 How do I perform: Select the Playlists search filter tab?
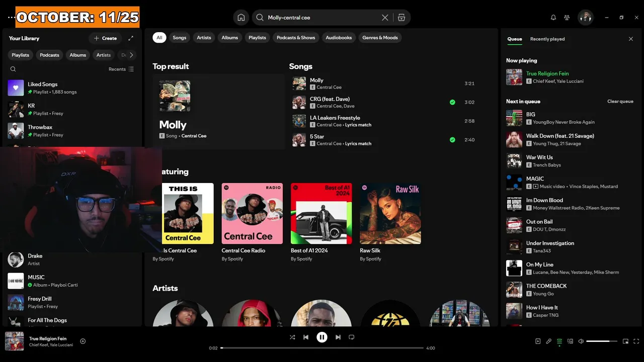coord(257,38)
